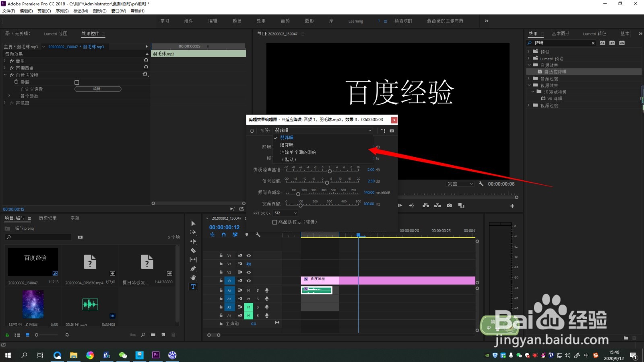Toggle lock on the V1 track
This screenshot has width=644, height=362.
point(221,280)
